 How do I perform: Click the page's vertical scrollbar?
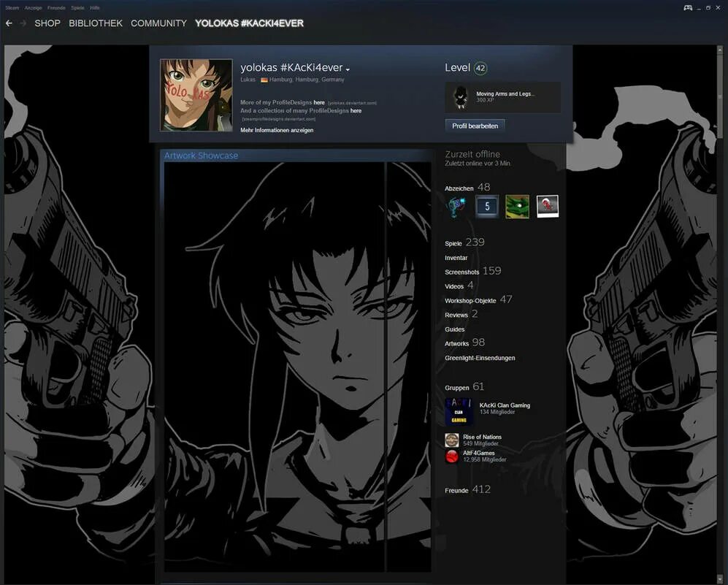tap(720, 98)
